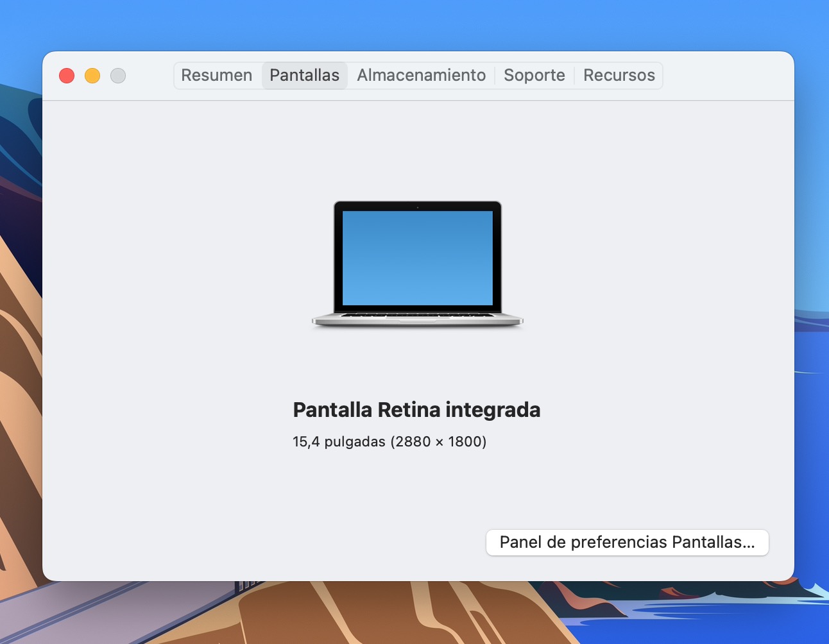Click the MacBook illustration's blue screen
The height and width of the screenshot is (644, 829).
point(417,258)
